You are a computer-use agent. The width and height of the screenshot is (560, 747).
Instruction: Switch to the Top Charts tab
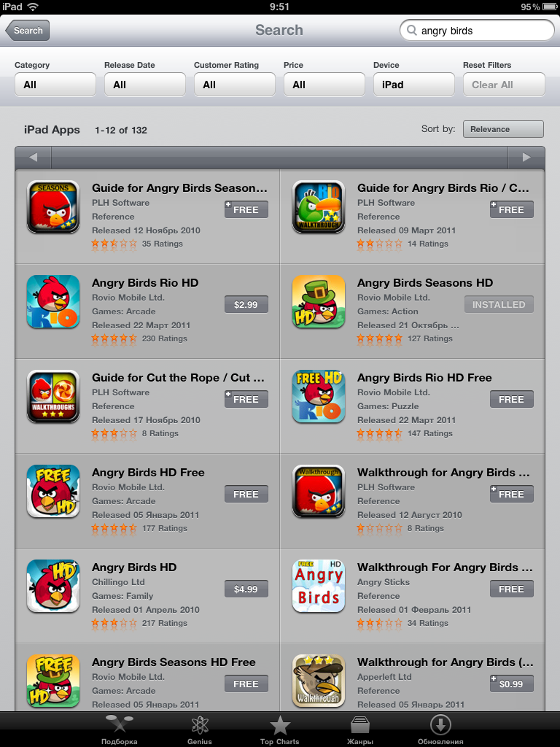279,729
